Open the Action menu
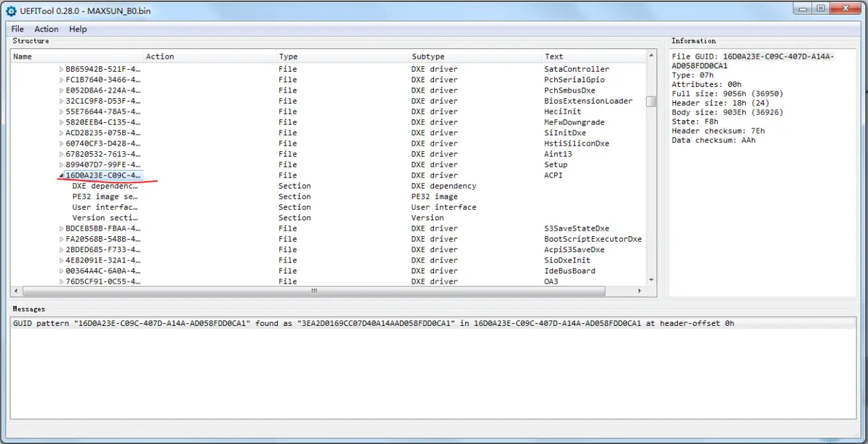Screen dimensions: 868x444 click(x=46, y=29)
